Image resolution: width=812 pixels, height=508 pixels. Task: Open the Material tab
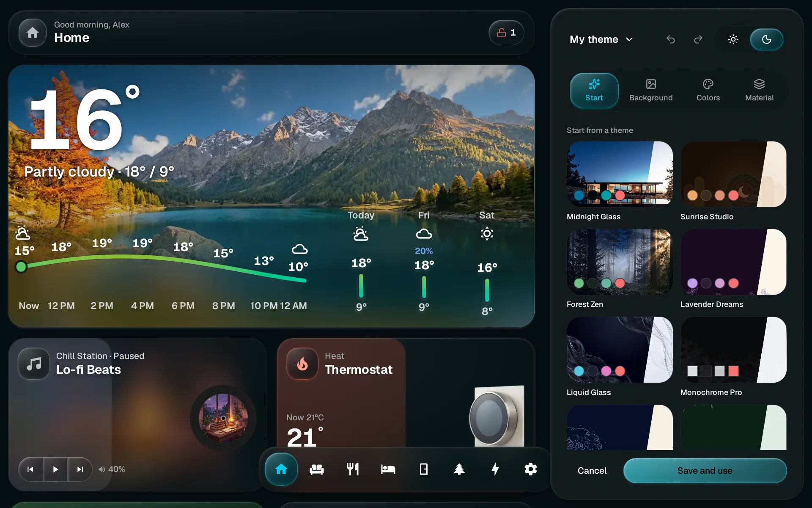pos(760,91)
